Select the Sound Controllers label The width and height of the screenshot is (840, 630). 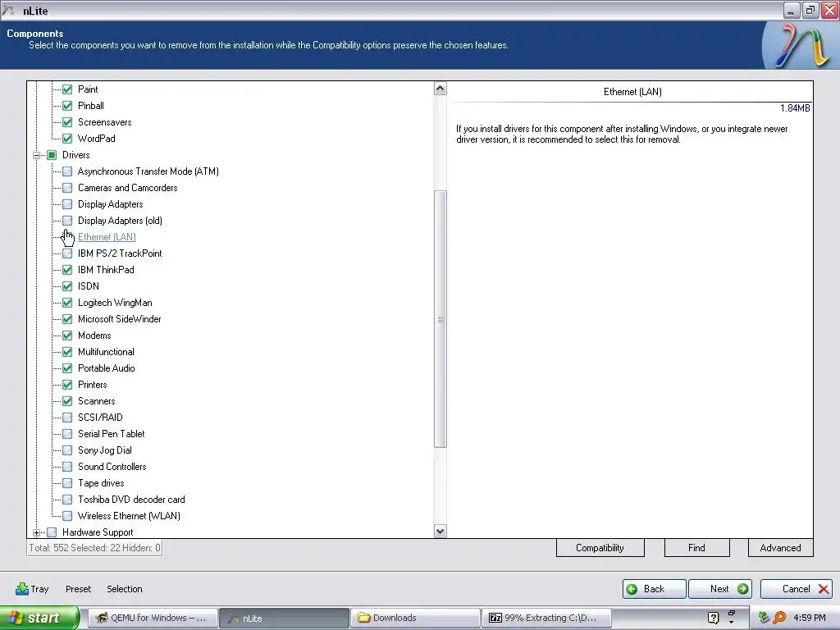pyautogui.click(x=112, y=467)
